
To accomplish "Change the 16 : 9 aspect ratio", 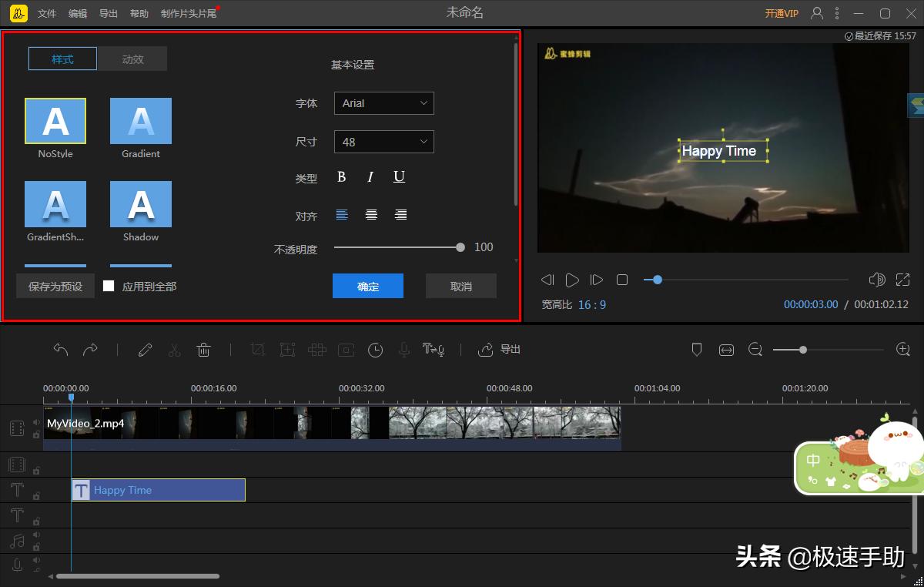I will [591, 305].
